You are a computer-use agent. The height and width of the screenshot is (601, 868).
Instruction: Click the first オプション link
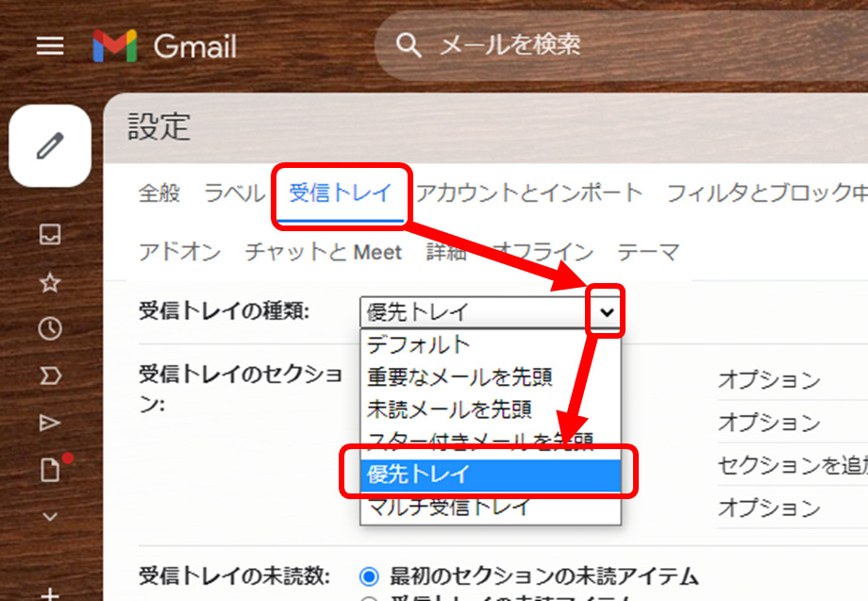point(769,380)
